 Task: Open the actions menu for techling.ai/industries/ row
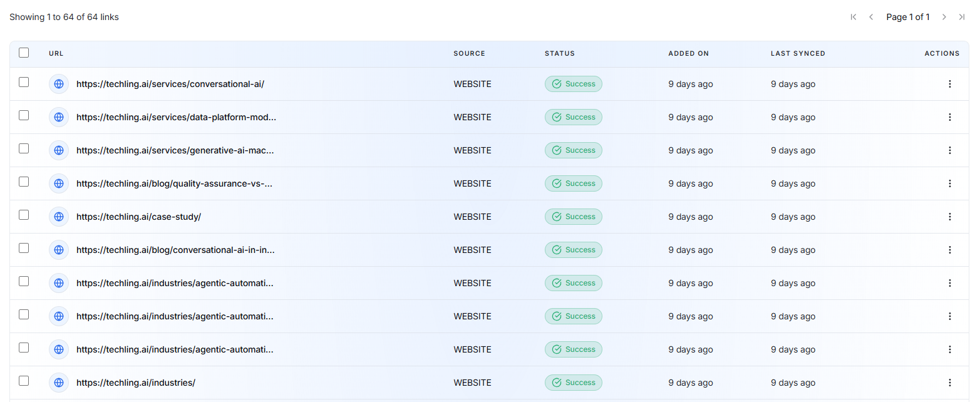pos(950,383)
